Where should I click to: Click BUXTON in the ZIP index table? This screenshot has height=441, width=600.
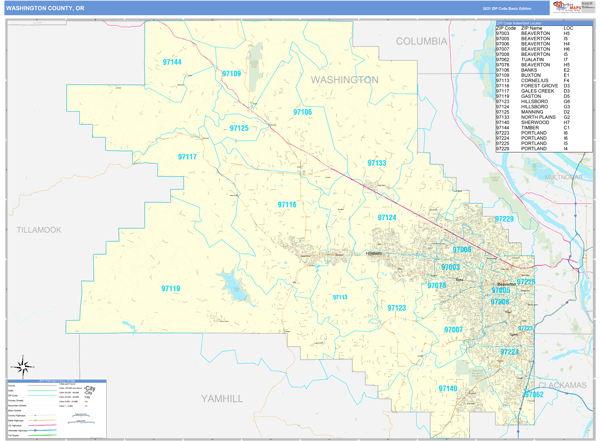[x=531, y=75]
